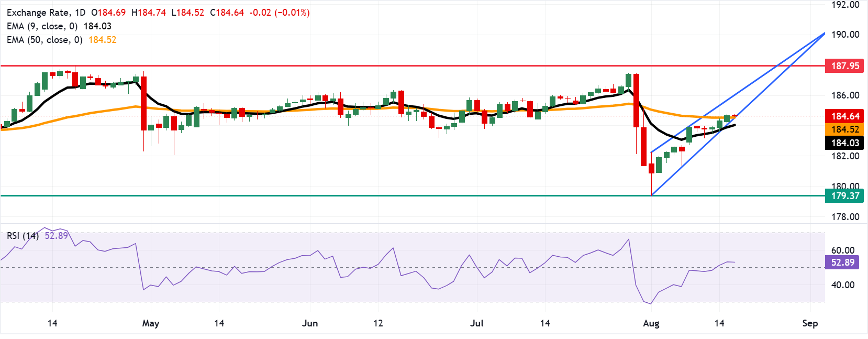The width and height of the screenshot is (868, 339).
Task: Click the EMA (50, close, 0) legend label
Action: pos(44,40)
